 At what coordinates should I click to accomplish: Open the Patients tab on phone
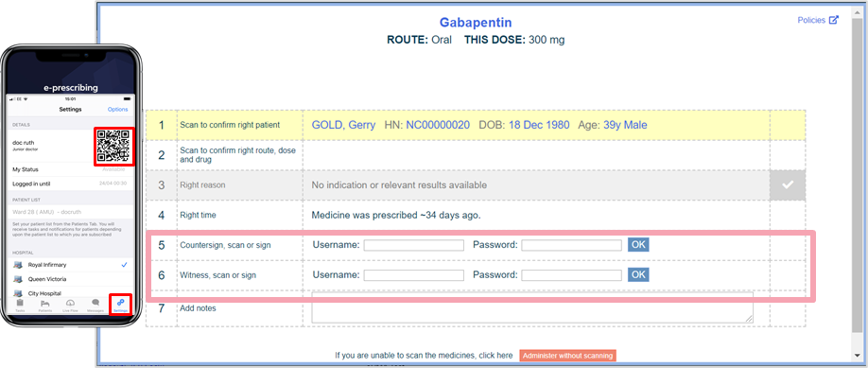click(x=45, y=305)
